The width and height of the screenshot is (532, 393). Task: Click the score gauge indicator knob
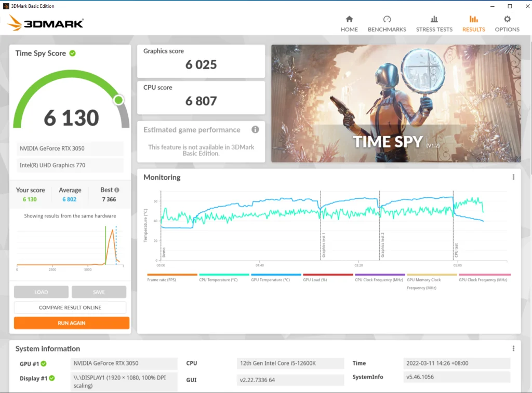click(118, 100)
